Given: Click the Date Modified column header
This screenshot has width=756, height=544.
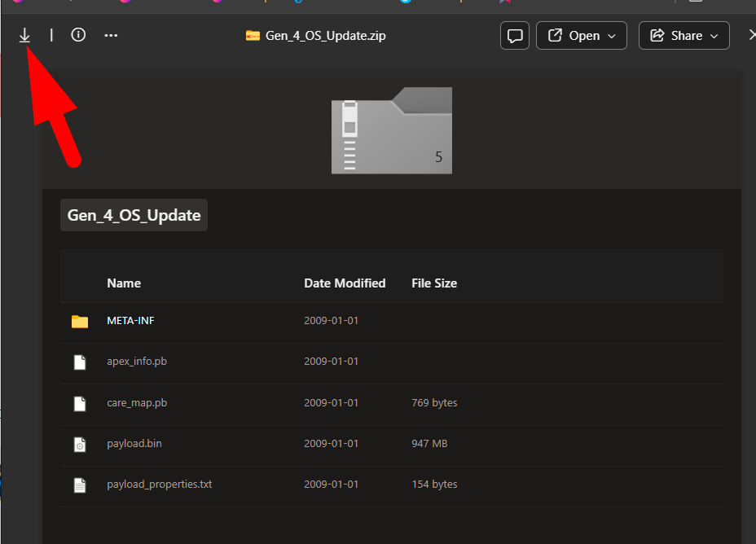Looking at the screenshot, I should pos(345,283).
